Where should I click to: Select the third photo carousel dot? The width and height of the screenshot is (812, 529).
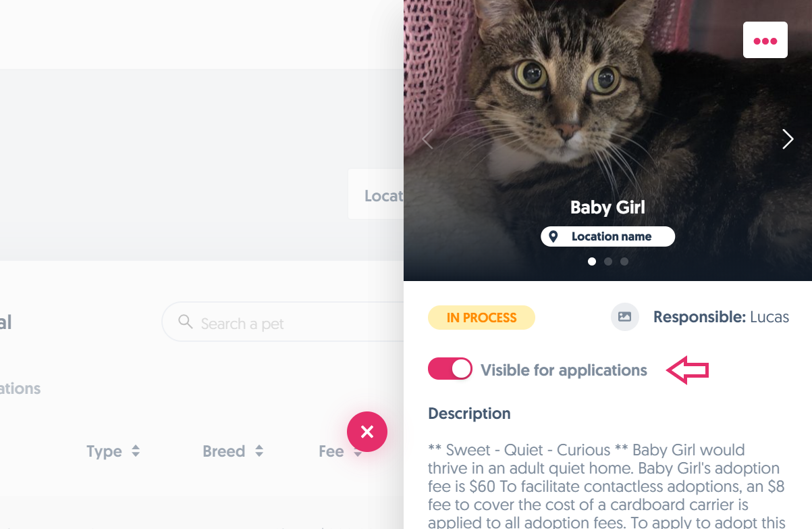coord(624,261)
